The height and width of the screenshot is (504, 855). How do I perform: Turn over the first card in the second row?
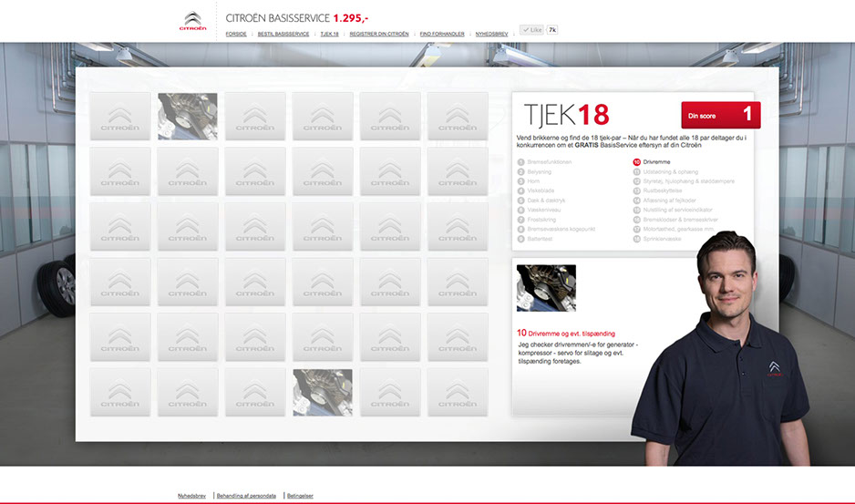pyautogui.click(x=120, y=171)
